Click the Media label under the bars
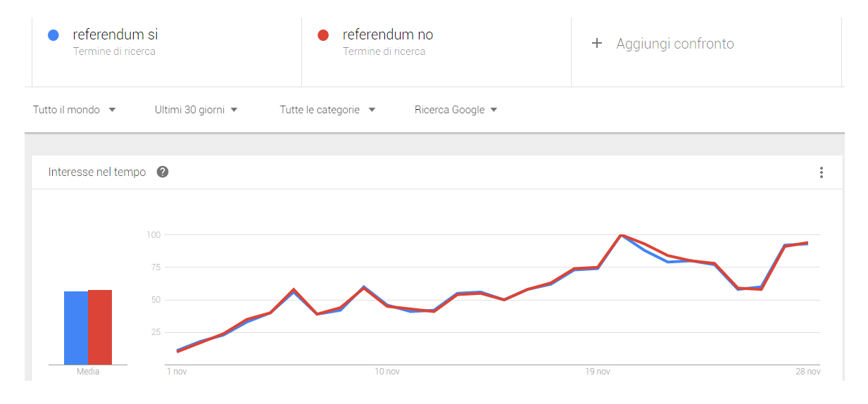Viewport: 868px width, 404px height. click(x=88, y=372)
